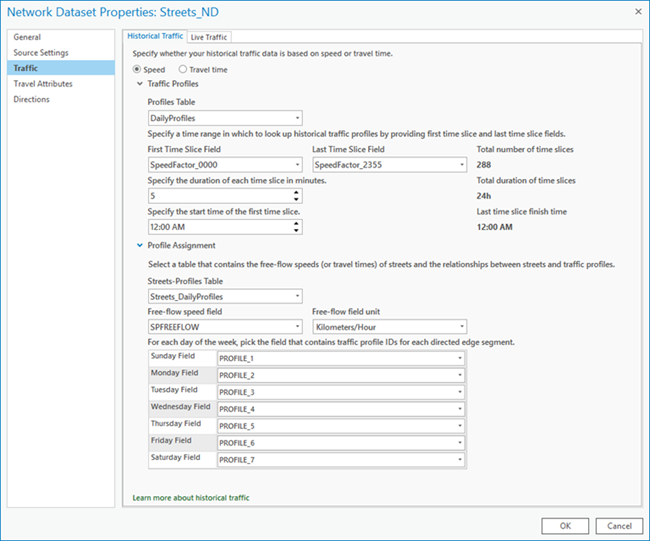650x541 pixels.
Task: Open the Free-flow field unit dropdown
Action: click(462, 326)
